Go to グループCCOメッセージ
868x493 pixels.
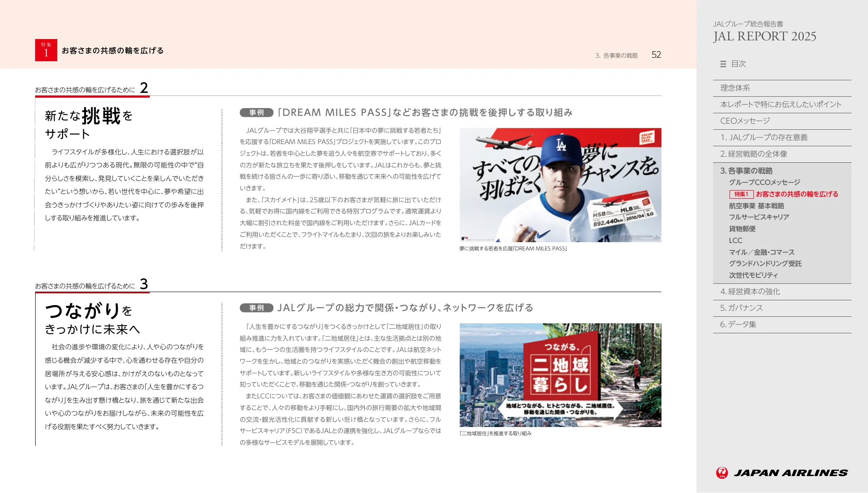click(764, 183)
